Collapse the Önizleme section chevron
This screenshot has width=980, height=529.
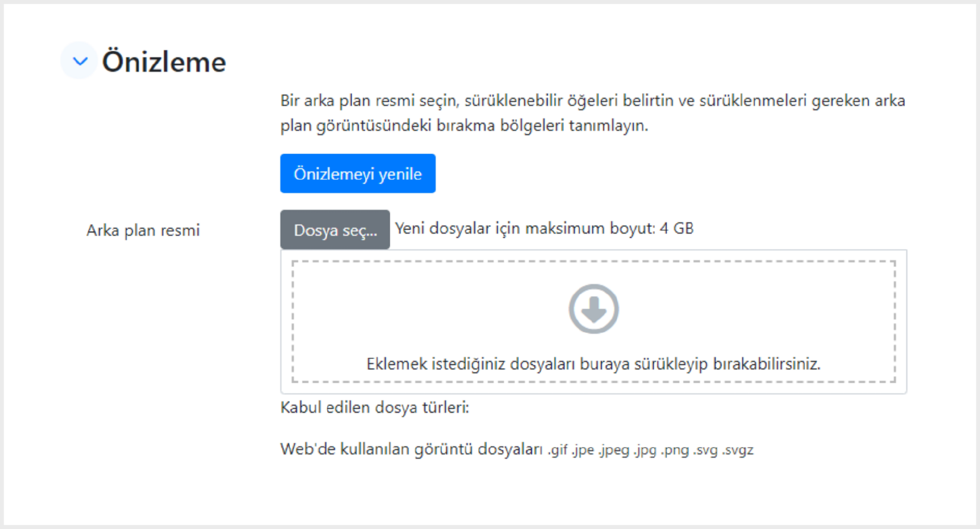[80, 61]
